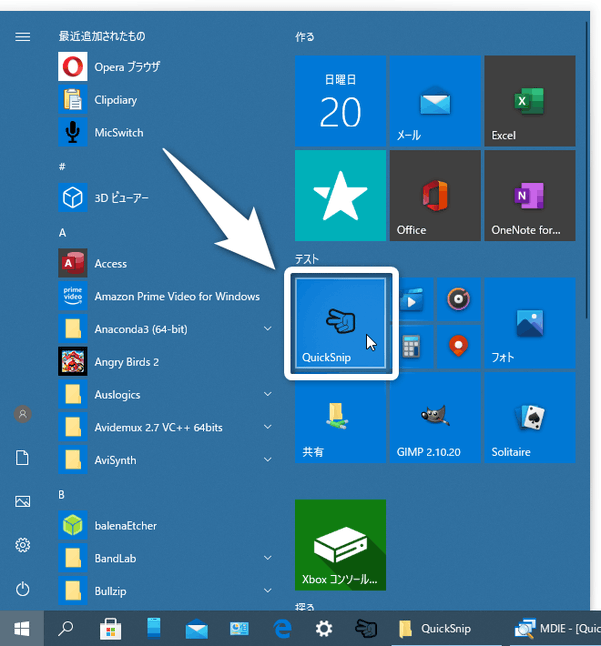601x646 pixels.
Task: Click the 最近追加されたもの heading
Action: pos(102,36)
